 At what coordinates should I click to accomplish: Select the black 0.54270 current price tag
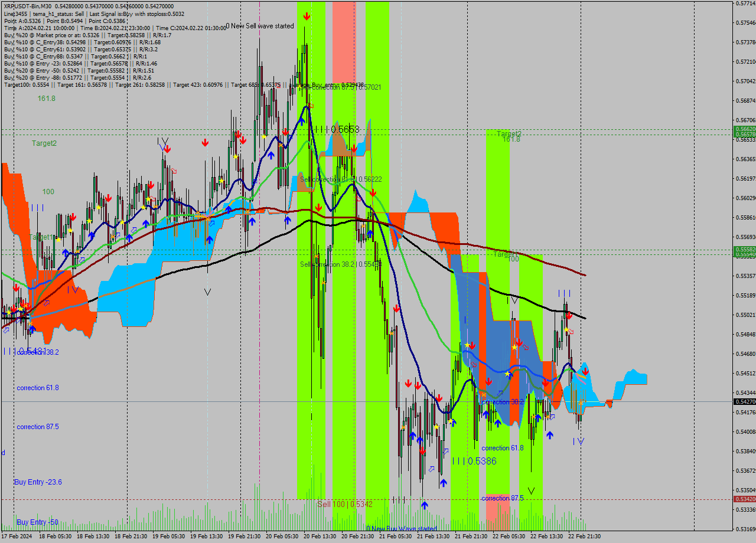[x=745, y=401]
